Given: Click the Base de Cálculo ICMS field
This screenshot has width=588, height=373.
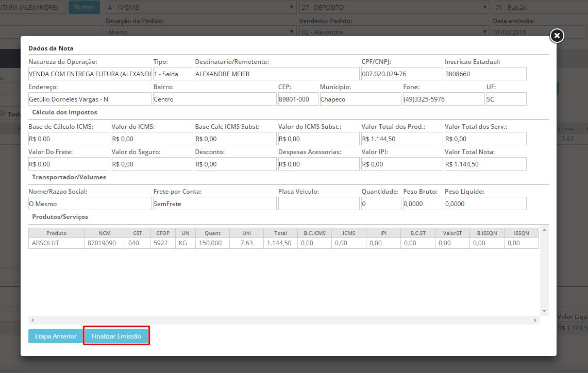Looking at the screenshot, I should tap(69, 139).
